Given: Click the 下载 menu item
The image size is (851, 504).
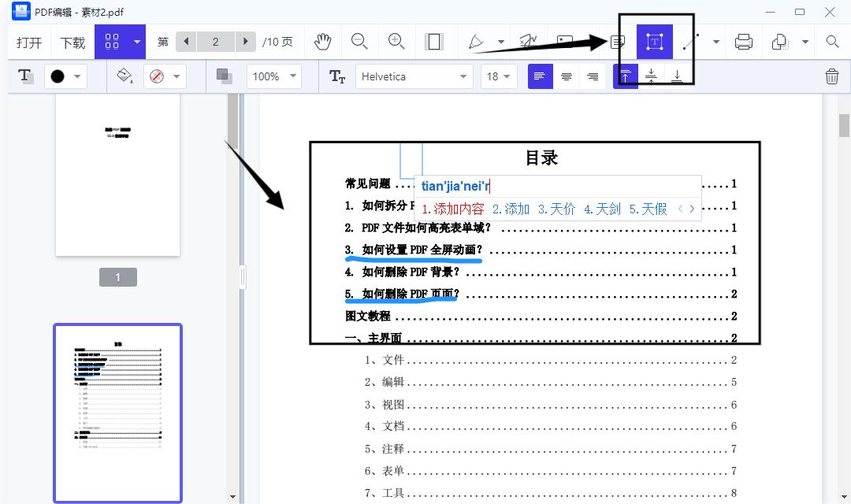Looking at the screenshot, I should click(72, 42).
